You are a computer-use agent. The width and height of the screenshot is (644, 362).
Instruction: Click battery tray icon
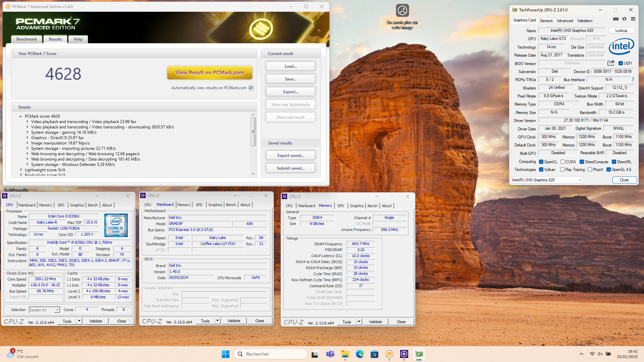[x=608, y=354]
